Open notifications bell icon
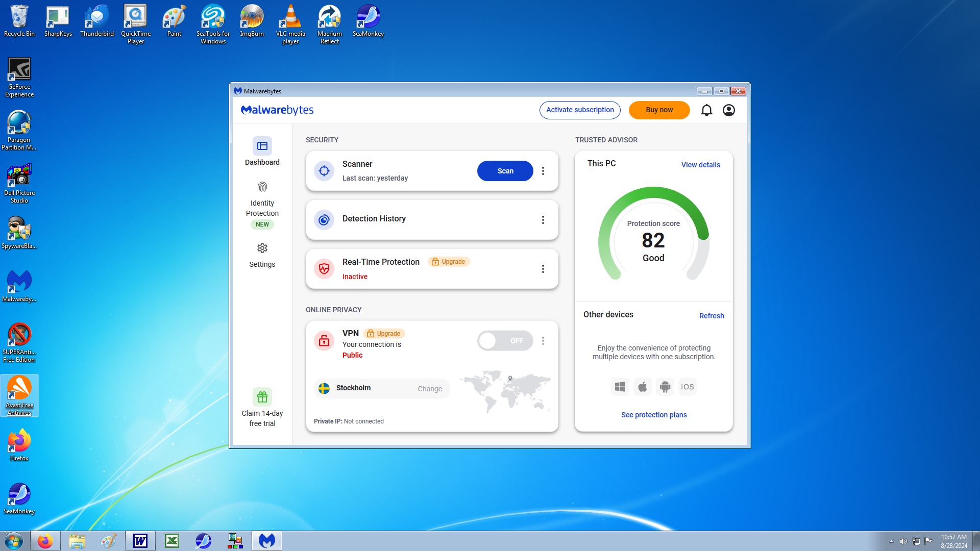Image resolution: width=980 pixels, height=551 pixels. (706, 110)
